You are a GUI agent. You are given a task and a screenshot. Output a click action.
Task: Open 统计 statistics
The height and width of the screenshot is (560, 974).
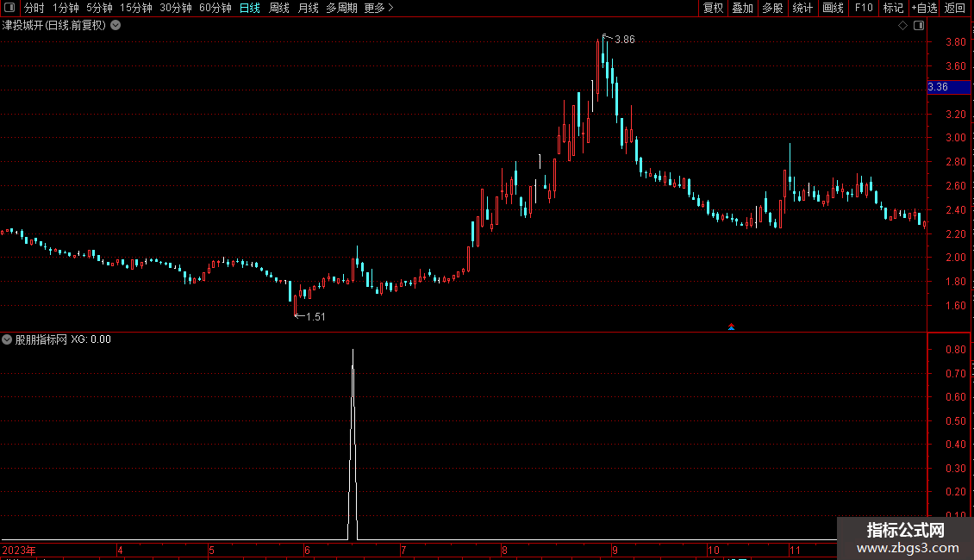tap(802, 8)
